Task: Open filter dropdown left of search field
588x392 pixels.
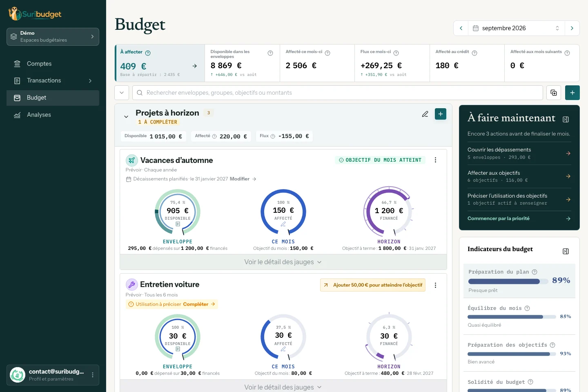Action: point(122,93)
